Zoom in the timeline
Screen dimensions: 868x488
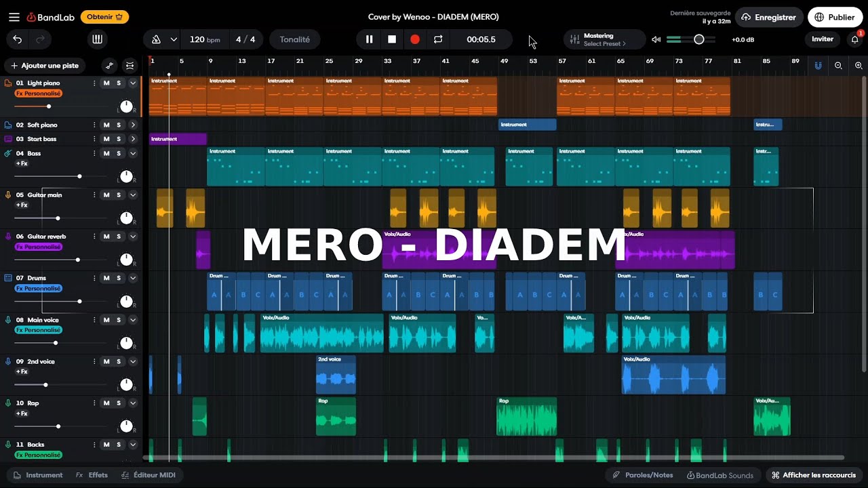point(859,66)
